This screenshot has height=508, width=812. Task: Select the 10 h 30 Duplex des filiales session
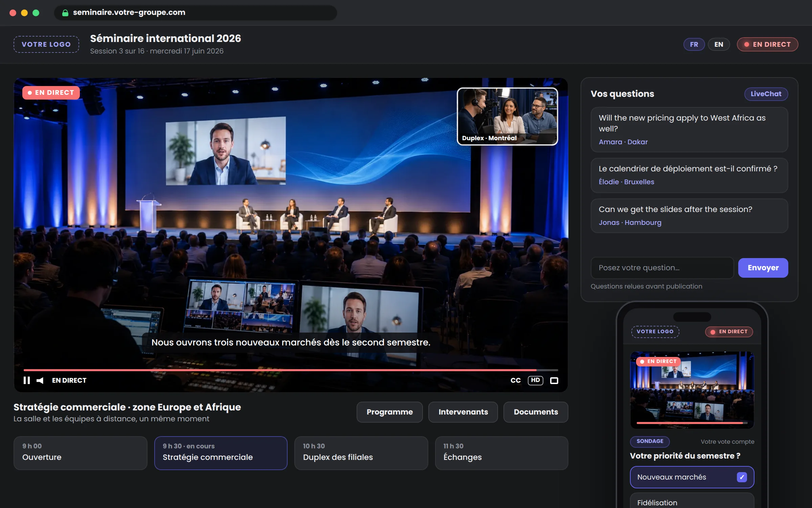point(361,453)
